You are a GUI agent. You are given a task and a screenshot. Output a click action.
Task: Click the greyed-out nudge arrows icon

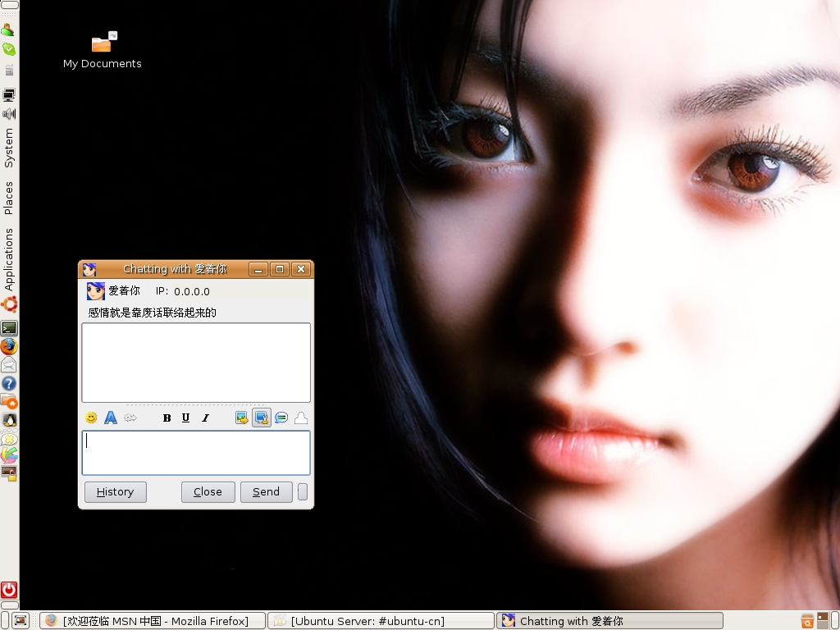click(x=130, y=418)
